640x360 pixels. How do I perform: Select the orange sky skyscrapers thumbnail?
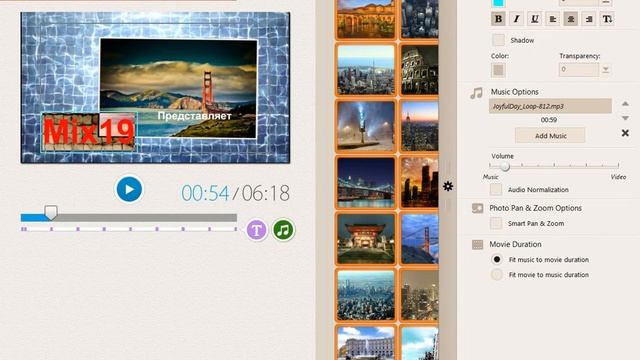tap(420, 182)
